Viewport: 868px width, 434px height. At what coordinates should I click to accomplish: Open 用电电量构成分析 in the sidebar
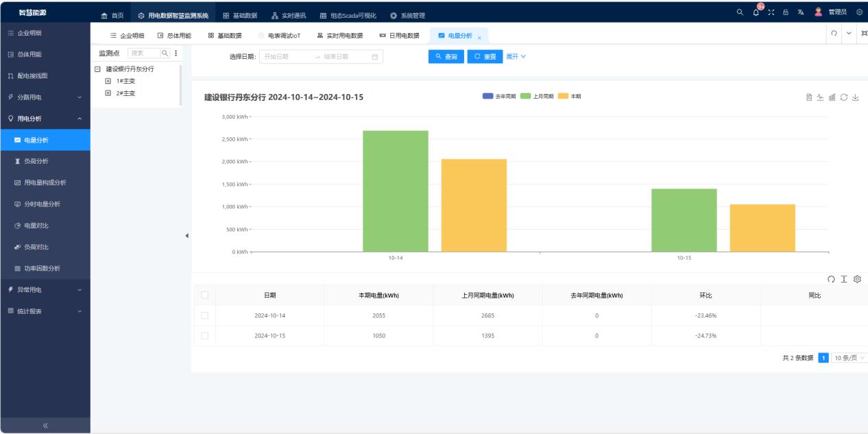tap(45, 182)
